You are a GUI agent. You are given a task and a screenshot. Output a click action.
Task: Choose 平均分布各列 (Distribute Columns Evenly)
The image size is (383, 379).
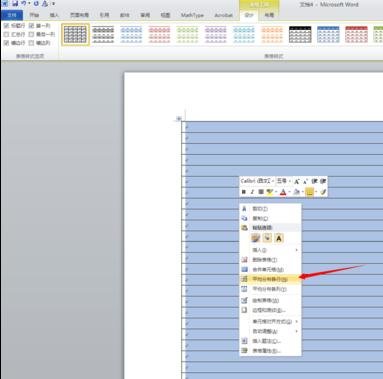pyautogui.click(x=270, y=289)
